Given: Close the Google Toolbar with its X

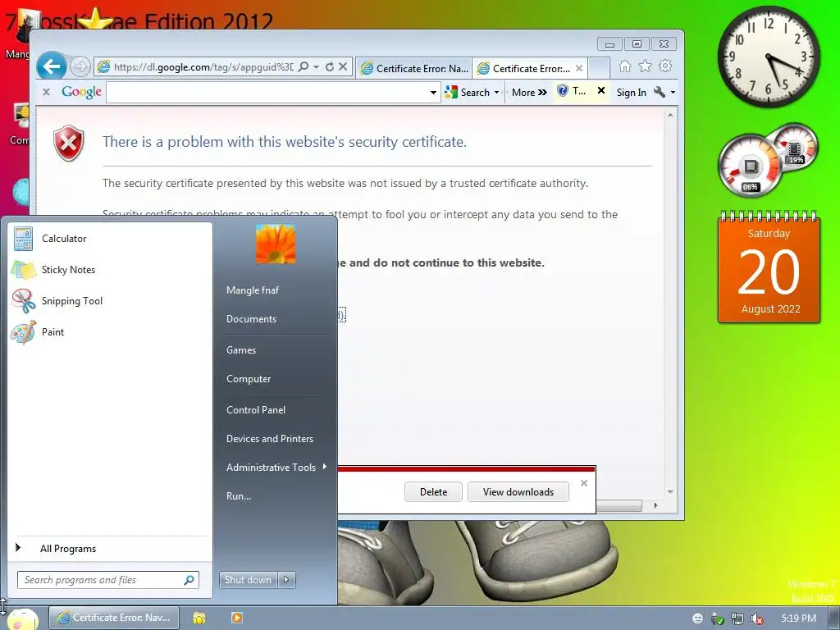Looking at the screenshot, I should click(x=47, y=92).
